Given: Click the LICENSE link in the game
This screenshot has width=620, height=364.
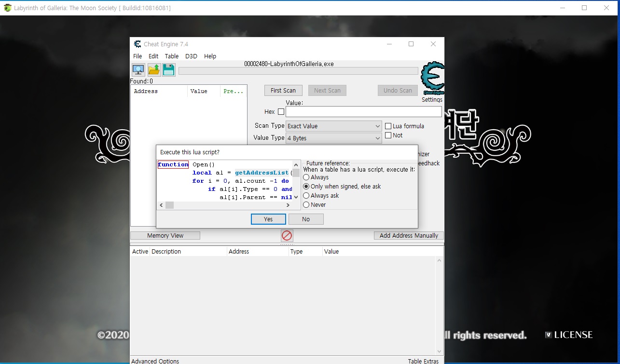Looking at the screenshot, I should click(569, 335).
